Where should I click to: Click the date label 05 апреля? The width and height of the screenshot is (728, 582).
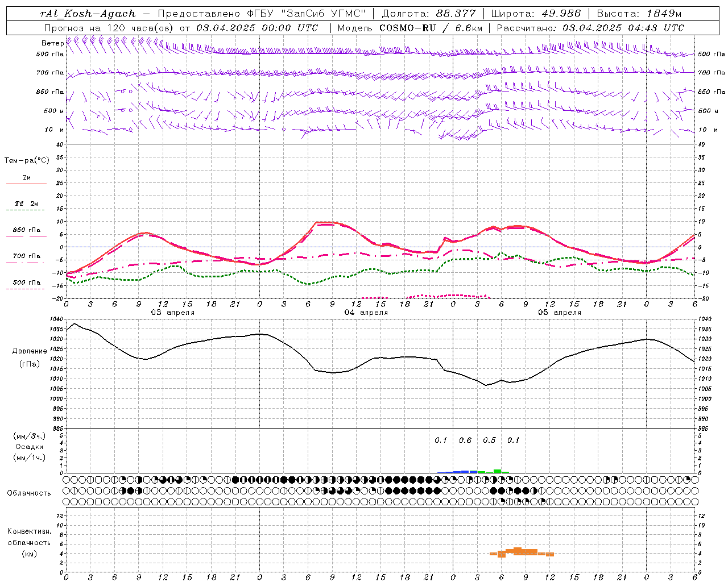click(559, 313)
